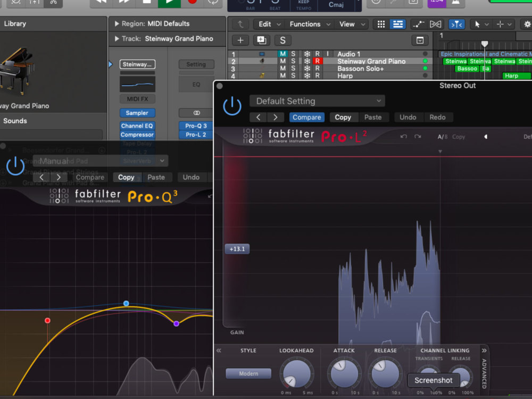This screenshot has height=399, width=532.
Task: Show automation with the automation icon
Action: (418, 24)
